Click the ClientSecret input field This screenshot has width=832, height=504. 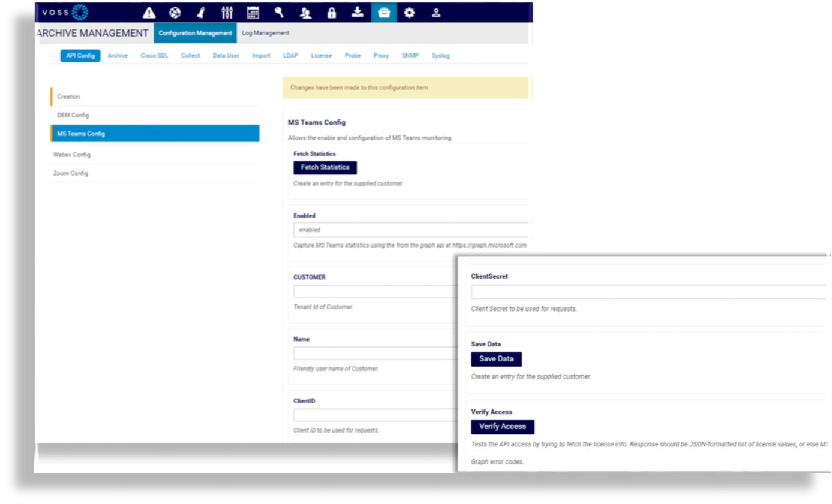pyautogui.click(x=649, y=292)
